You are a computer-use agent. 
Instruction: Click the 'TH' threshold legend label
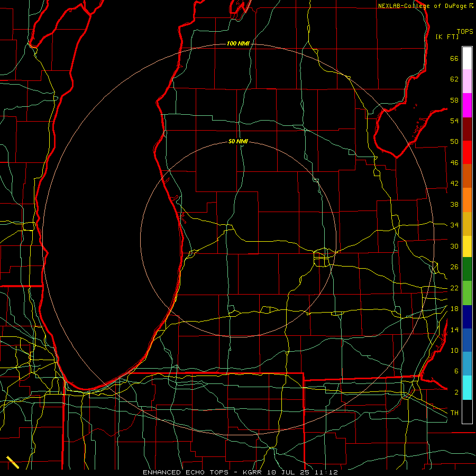[x=454, y=413]
